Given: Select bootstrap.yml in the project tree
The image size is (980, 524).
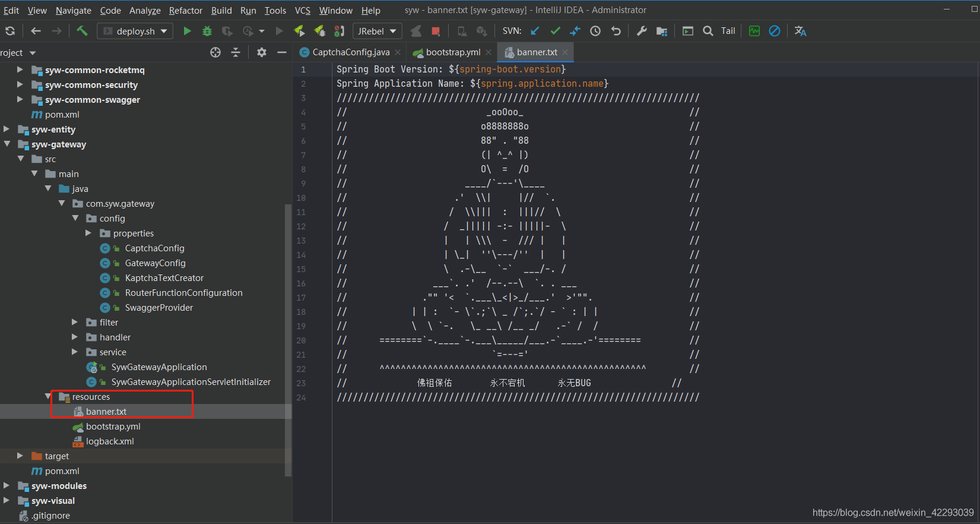Looking at the screenshot, I should pos(113,427).
